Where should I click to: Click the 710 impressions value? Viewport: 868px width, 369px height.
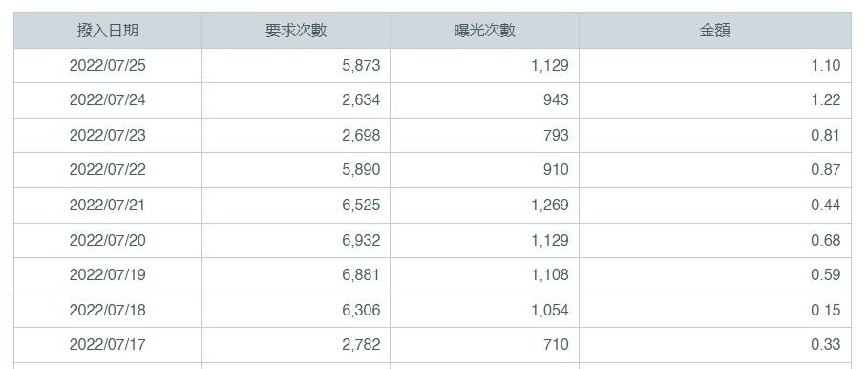coord(555,344)
